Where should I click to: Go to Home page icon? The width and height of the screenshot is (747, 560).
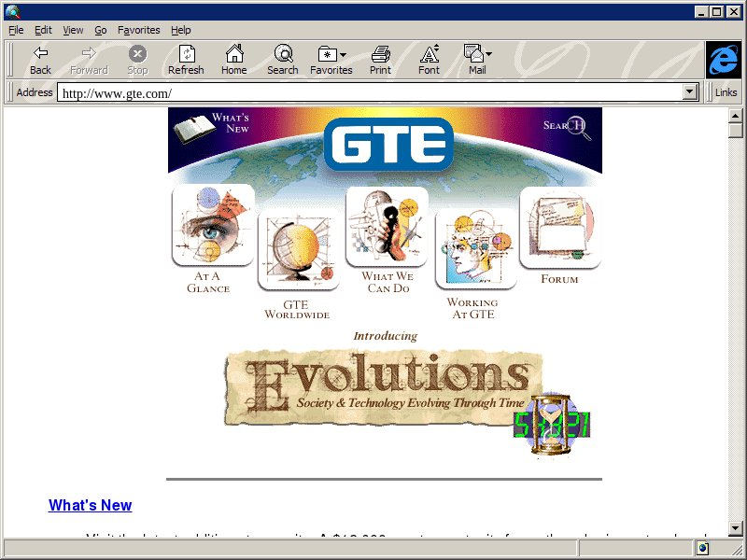(233, 60)
